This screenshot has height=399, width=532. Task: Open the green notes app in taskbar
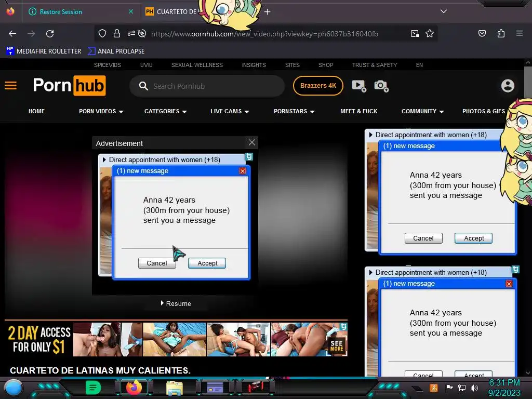tap(94, 387)
